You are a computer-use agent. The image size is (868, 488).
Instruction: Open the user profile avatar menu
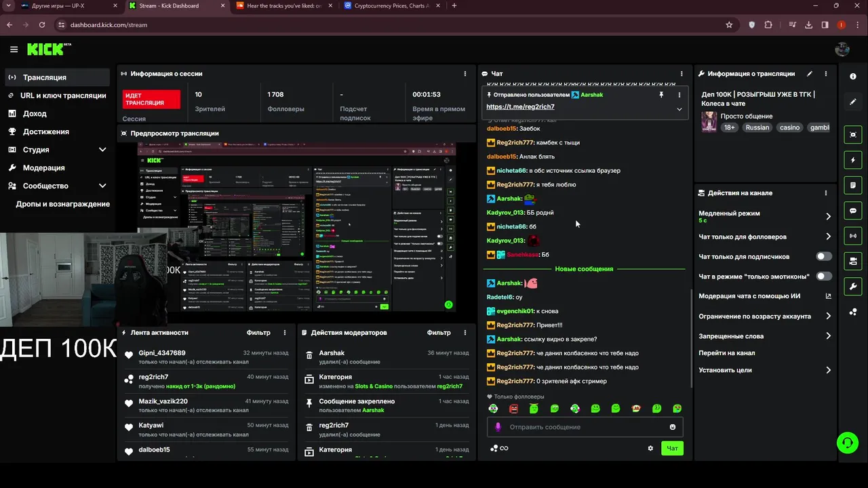click(x=842, y=49)
